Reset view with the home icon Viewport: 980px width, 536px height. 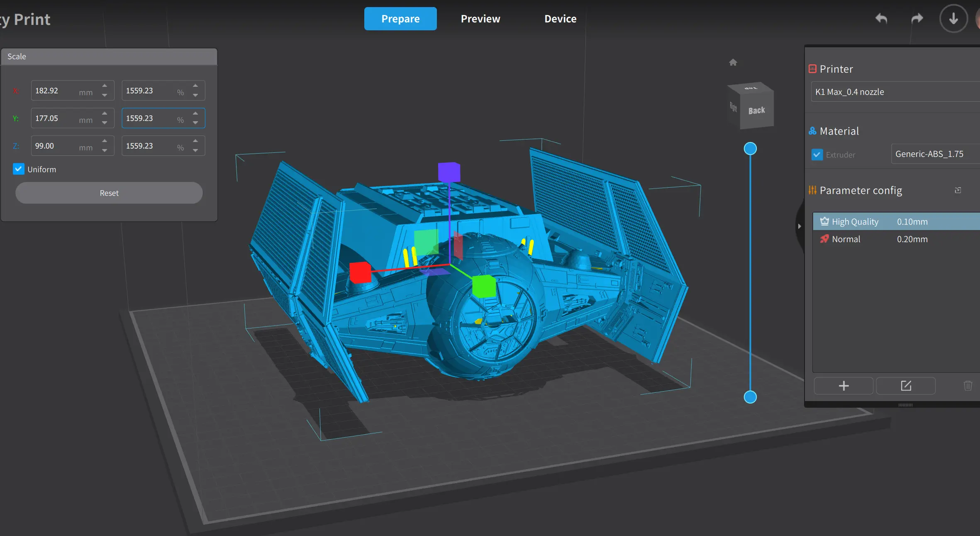coord(733,62)
